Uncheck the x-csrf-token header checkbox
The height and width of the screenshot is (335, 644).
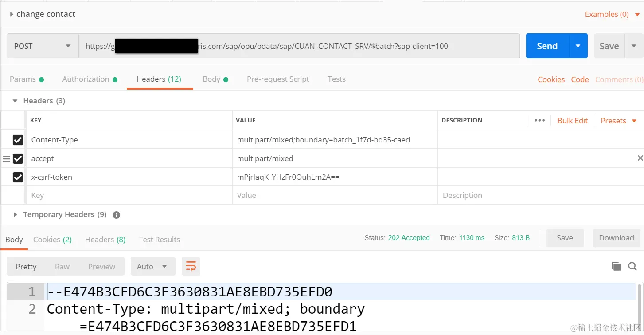tap(18, 177)
